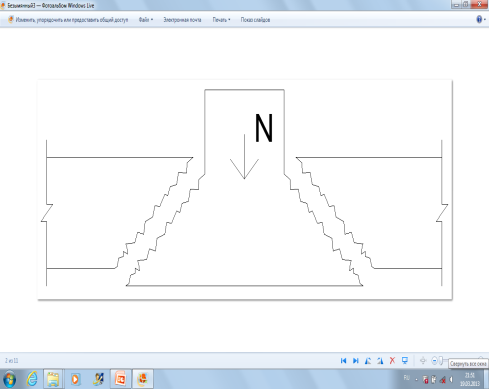Switch to PowerPoint in the taskbar
The width and height of the screenshot is (489, 389).
pyautogui.click(x=120, y=379)
